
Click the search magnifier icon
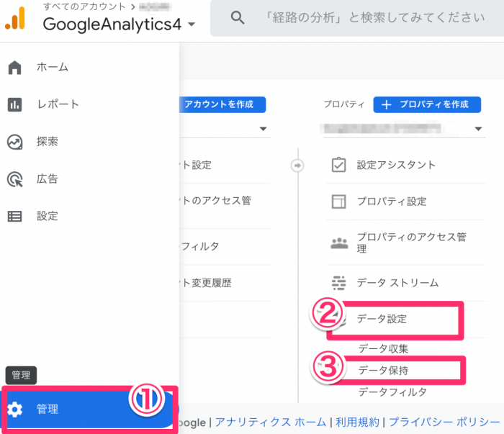238,18
